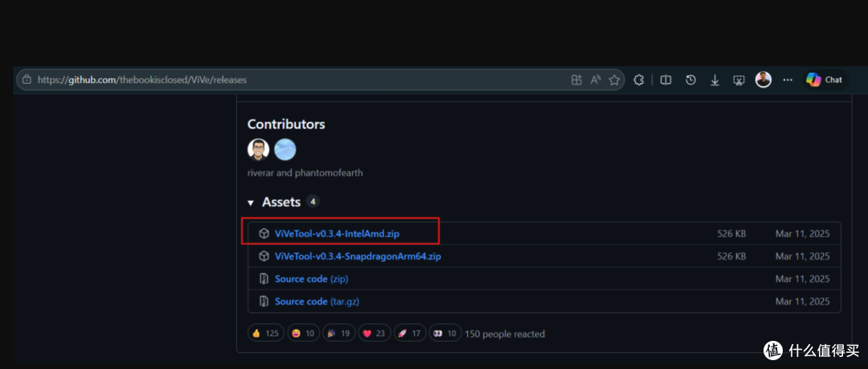The width and height of the screenshot is (868, 369).
Task: Click the hooray reaction with 19
Action: [339, 334]
